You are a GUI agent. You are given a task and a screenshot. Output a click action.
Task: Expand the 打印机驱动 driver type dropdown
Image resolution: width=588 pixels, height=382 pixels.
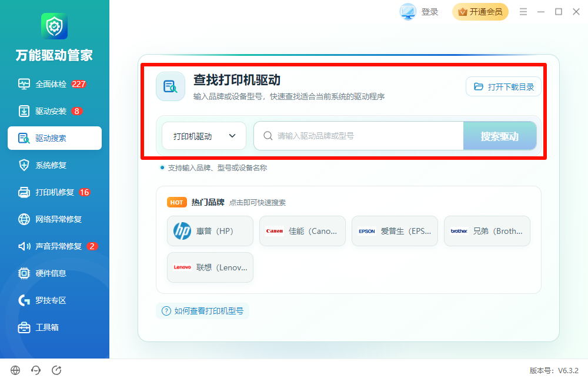point(204,136)
